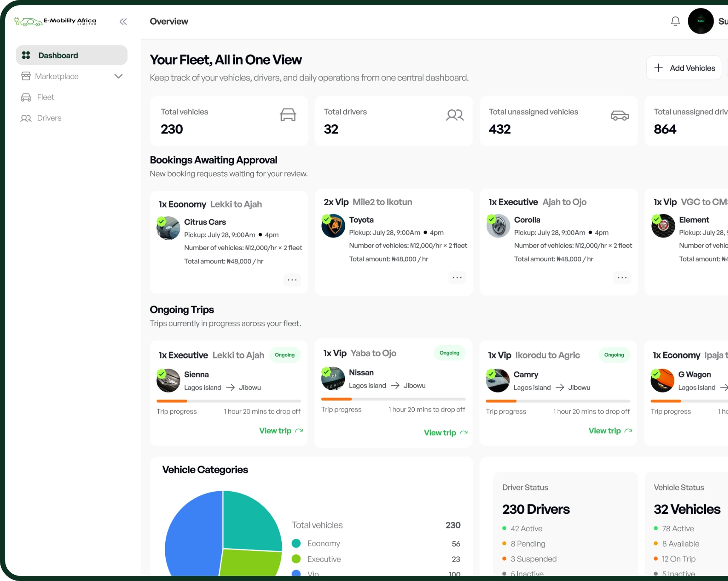Viewport: 728px width, 581px height.
Task: Click the people icon in Total drivers card
Action: pyautogui.click(x=455, y=115)
